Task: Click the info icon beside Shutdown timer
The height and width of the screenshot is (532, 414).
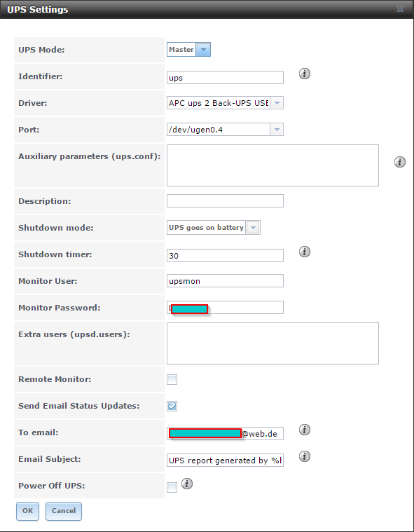Action: [305, 252]
